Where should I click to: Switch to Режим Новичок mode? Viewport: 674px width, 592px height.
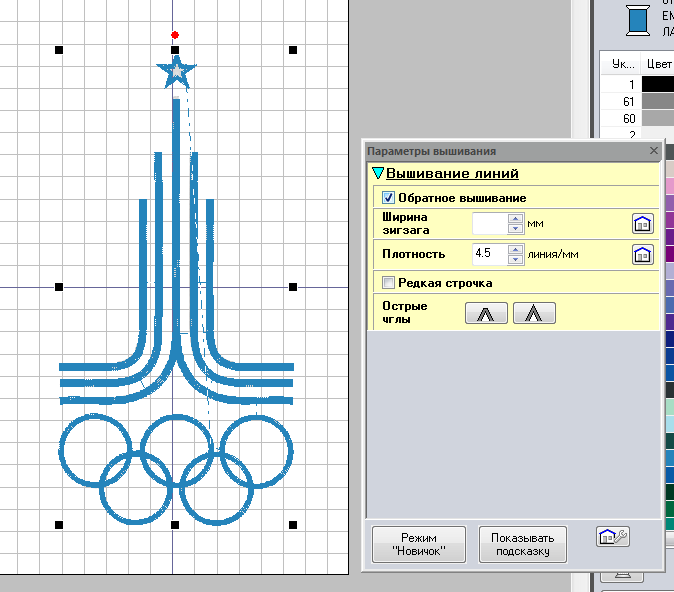point(419,544)
